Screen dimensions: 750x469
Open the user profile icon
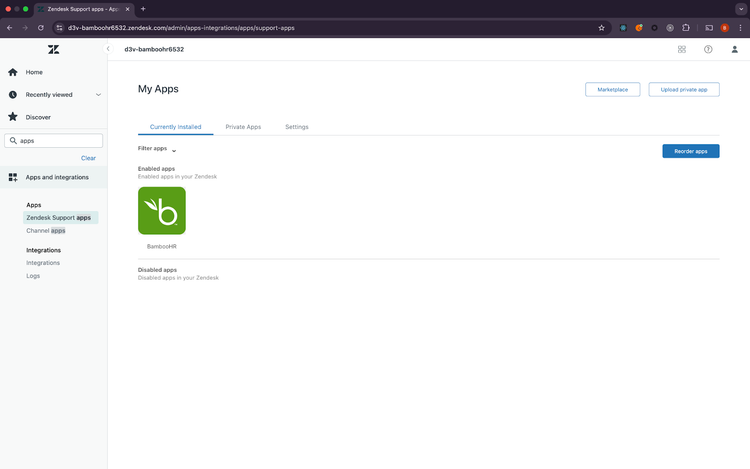pos(734,49)
